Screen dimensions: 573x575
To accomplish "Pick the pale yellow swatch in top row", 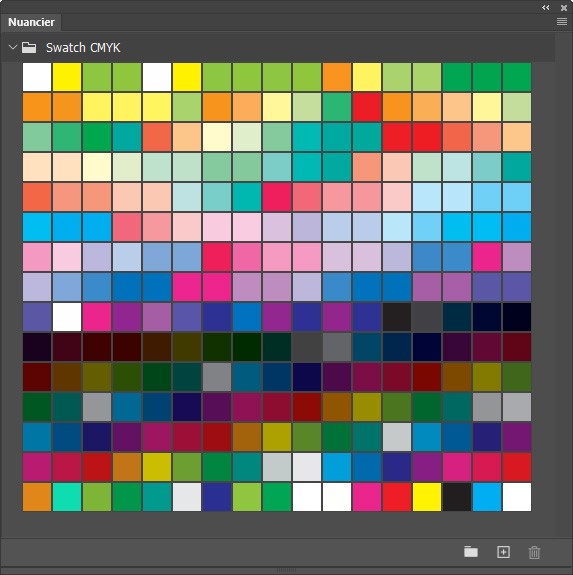I will 367,77.
